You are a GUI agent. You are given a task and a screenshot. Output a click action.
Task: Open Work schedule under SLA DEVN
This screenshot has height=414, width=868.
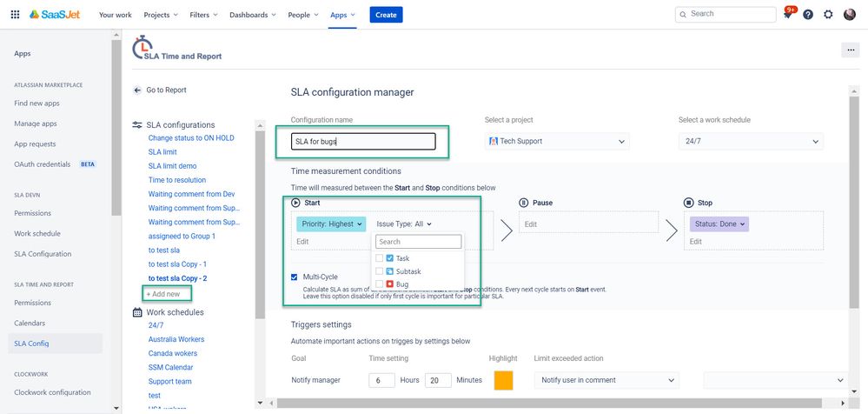click(x=37, y=233)
